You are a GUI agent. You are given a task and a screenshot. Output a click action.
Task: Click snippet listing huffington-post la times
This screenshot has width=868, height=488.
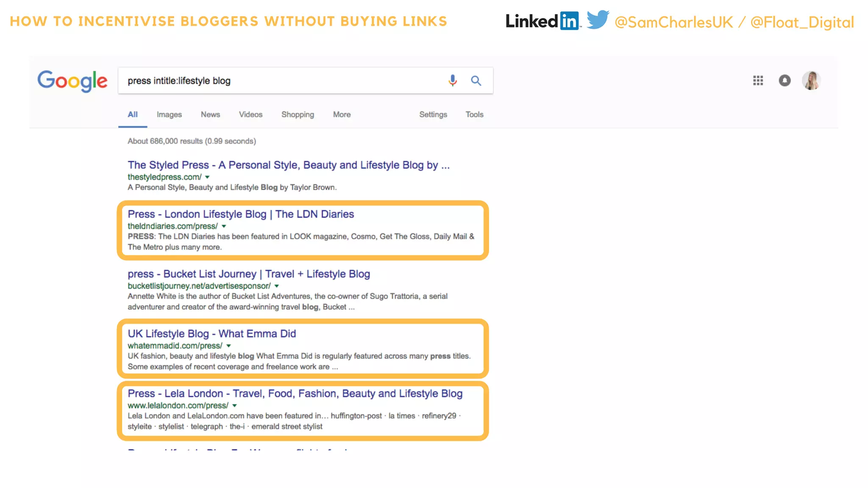coord(294,421)
